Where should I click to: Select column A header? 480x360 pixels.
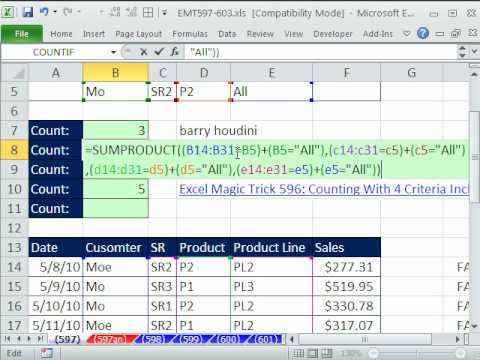tap(56, 73)
